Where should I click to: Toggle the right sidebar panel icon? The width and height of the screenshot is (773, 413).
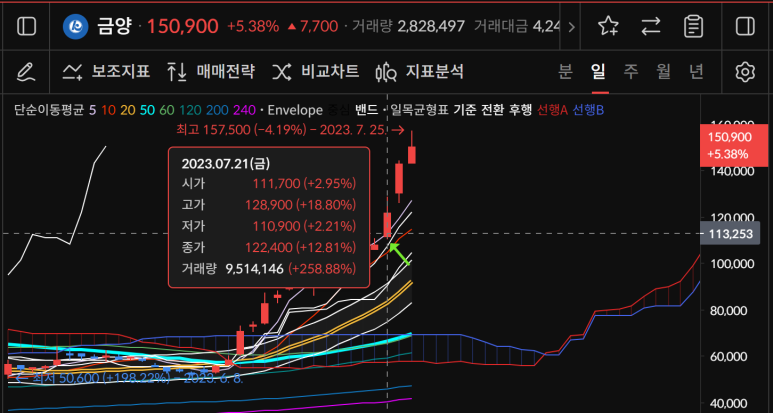click(745, 26)
